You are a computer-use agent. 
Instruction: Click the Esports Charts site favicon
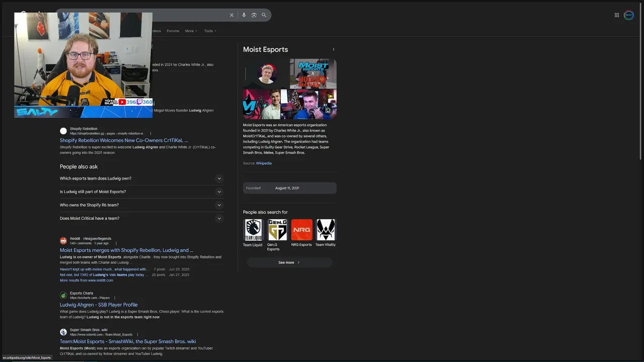click(x=63, y=296)
